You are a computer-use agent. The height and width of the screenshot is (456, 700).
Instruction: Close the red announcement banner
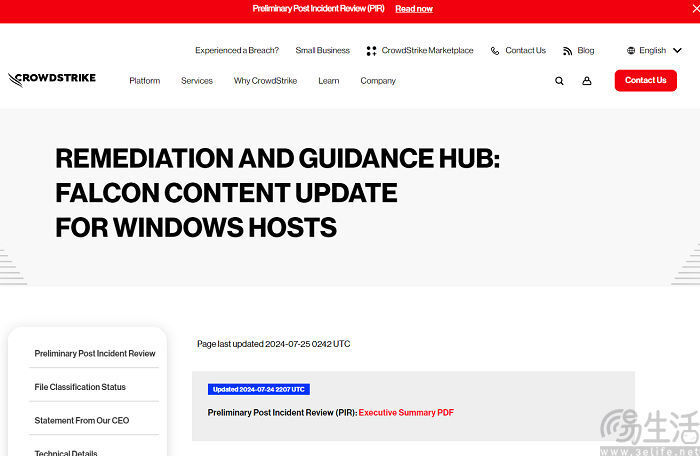696,8
